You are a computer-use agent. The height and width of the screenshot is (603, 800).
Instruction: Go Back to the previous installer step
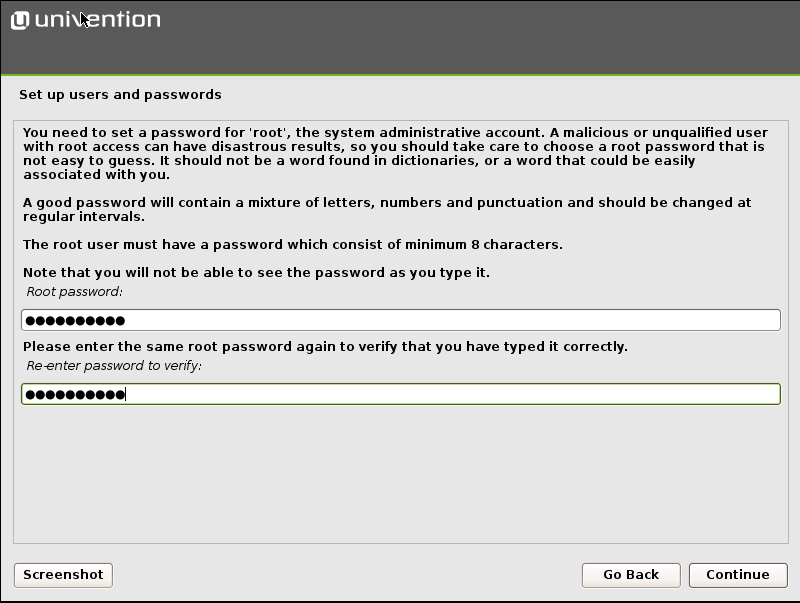click(x=631, y=575)
